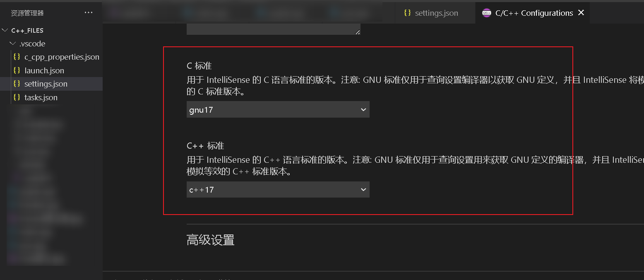The image size is (644, 280).
Task: Click the 高级设置 section heading
Action: tap(210, 240)
